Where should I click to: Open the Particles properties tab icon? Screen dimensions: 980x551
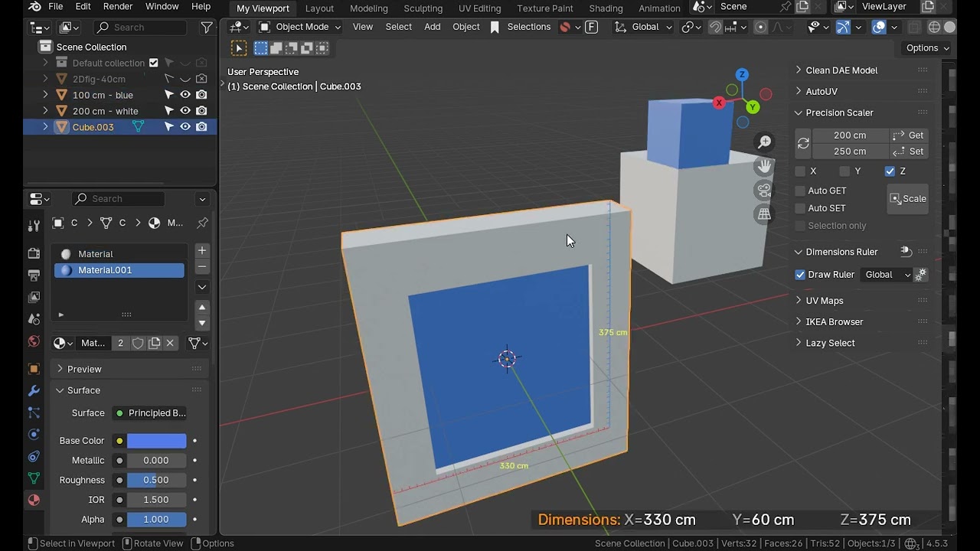pyautogui.click(x=34, y=412)
